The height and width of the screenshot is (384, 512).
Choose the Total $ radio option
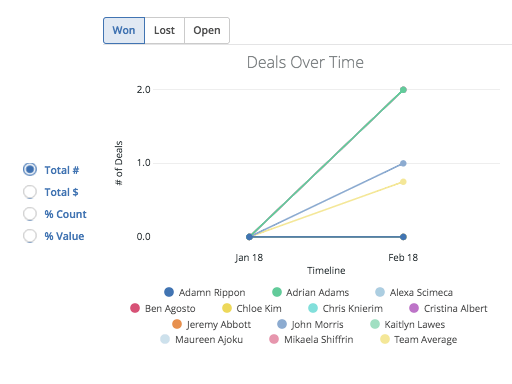pos(30,192)
